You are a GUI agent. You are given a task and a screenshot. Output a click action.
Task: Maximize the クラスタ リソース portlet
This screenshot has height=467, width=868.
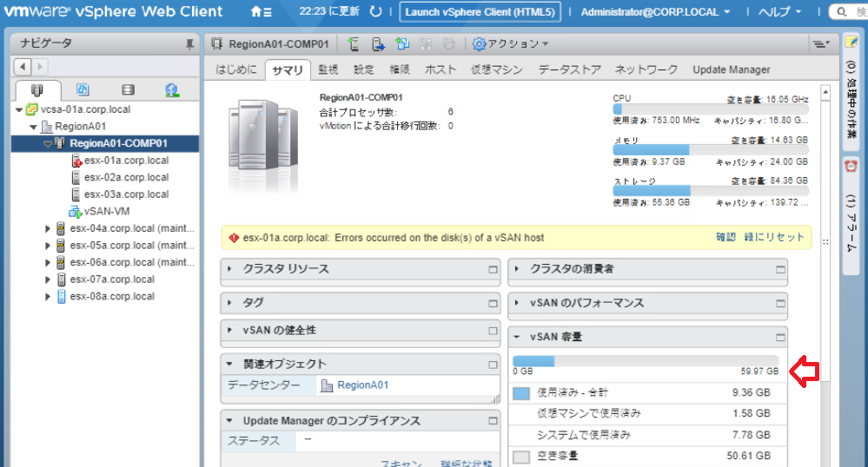493,269
